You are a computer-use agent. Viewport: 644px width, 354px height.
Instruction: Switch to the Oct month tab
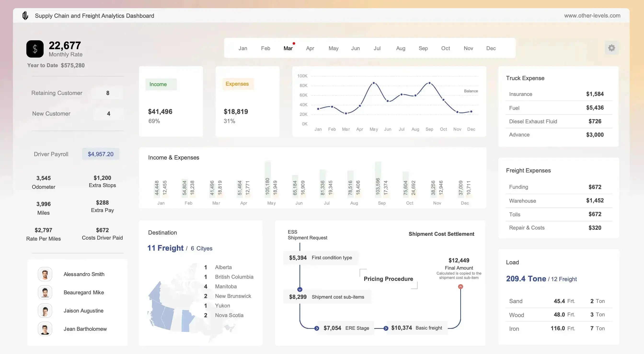pyautogui.click(x=445, y=48)
